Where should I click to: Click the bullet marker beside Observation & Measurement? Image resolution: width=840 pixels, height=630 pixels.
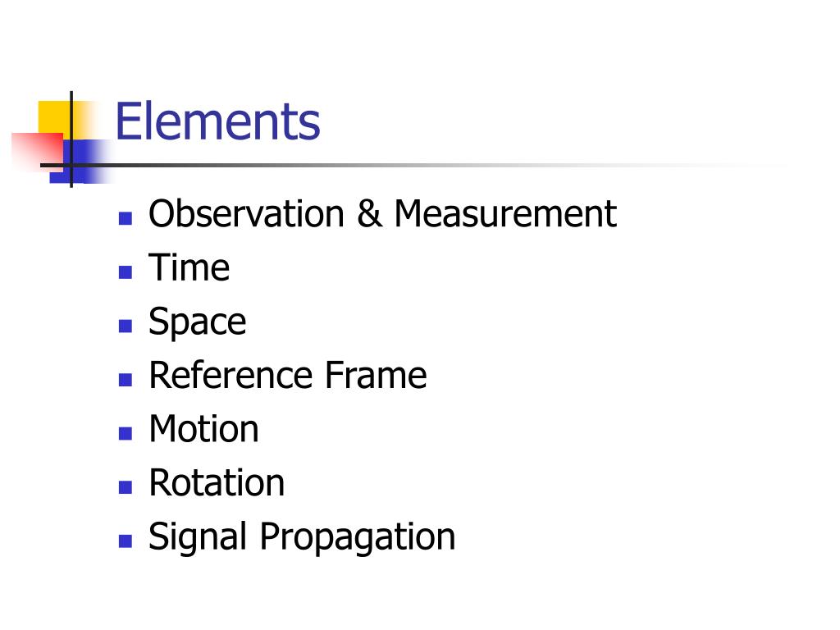pos(126,218)
